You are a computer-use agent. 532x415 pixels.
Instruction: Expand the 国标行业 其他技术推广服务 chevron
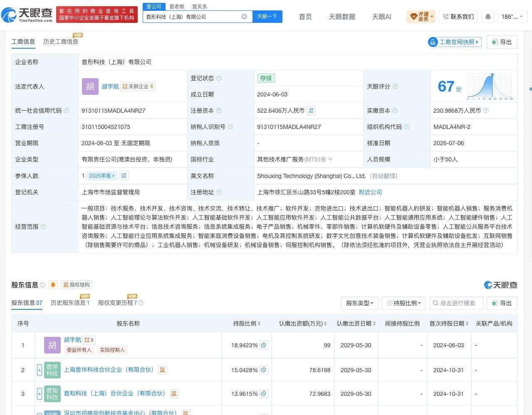[330, 159]
